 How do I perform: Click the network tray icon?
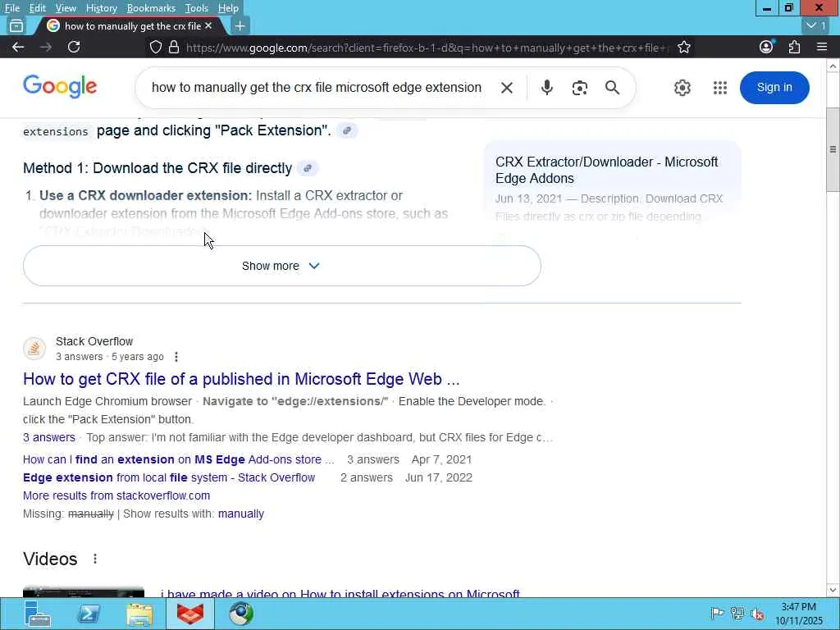[737, 614]
